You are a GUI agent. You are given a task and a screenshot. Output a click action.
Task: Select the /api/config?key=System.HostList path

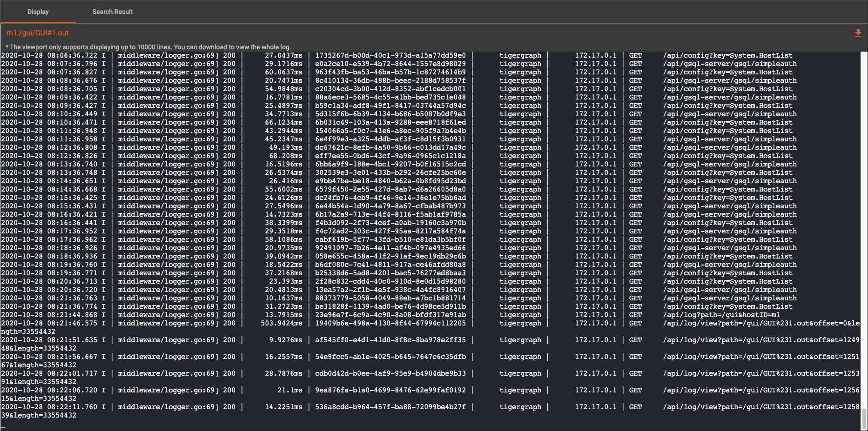point(728,55)
